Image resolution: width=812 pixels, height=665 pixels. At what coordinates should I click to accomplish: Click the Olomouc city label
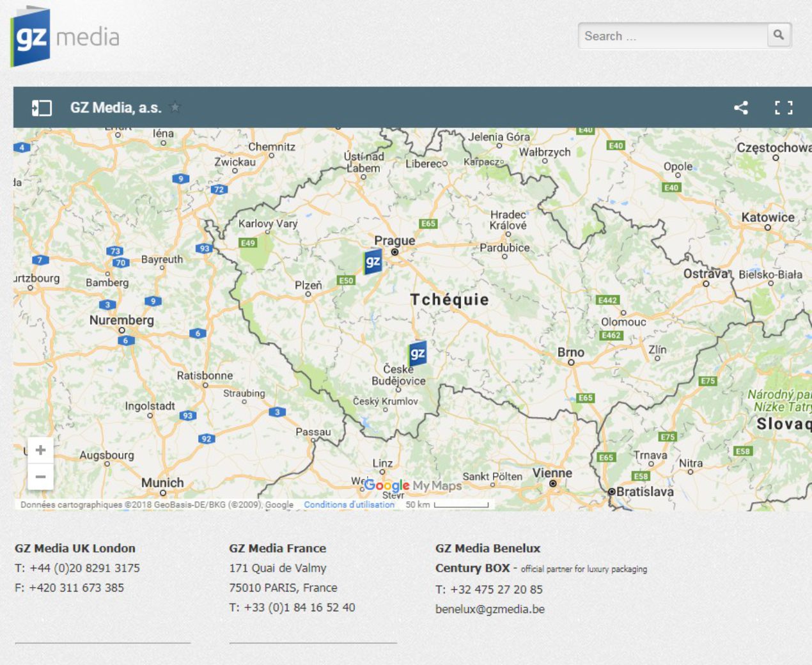[623, 322]
